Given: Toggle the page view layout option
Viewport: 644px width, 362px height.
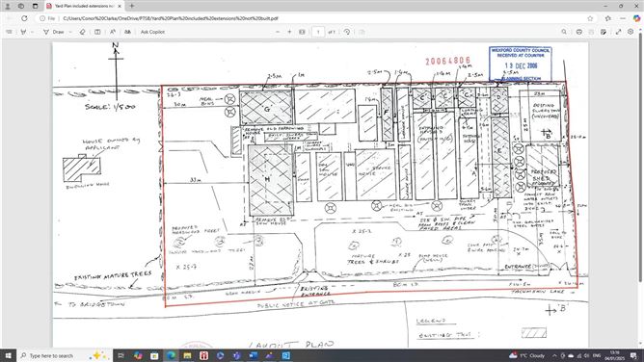Looking at the screenshot, I should point(97,32).
